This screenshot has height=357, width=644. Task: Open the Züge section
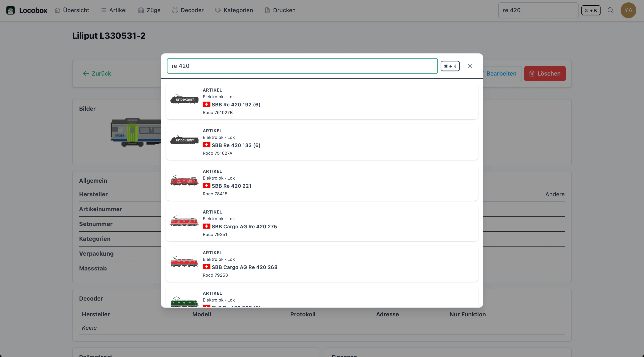pyautogui.click(x=149, y=10)
